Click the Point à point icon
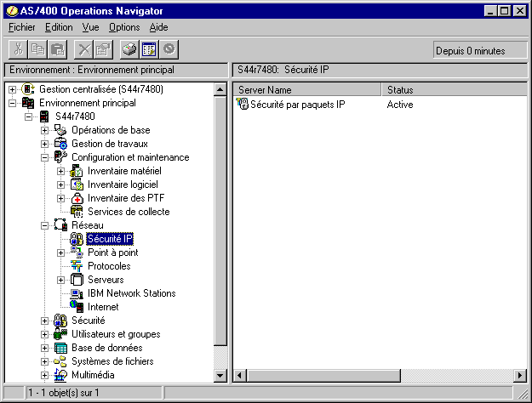 click(x=77, y=253)
